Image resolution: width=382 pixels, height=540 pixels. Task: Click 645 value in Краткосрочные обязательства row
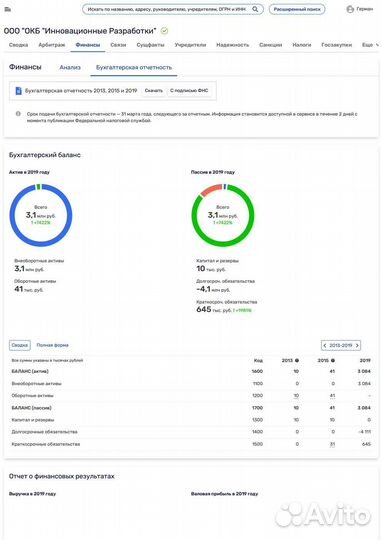tap(366, 444)
